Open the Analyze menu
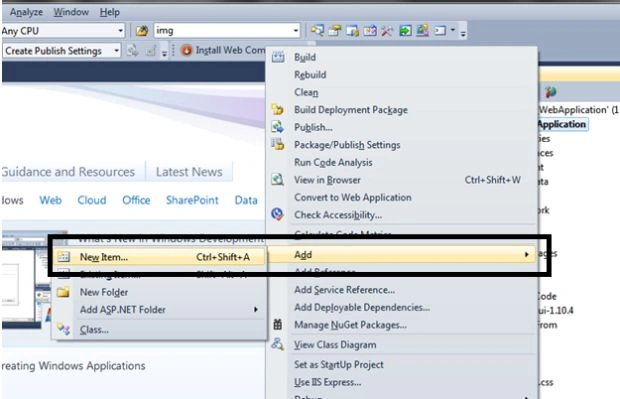Screen dimensions: 620x399 coord(26,12)
